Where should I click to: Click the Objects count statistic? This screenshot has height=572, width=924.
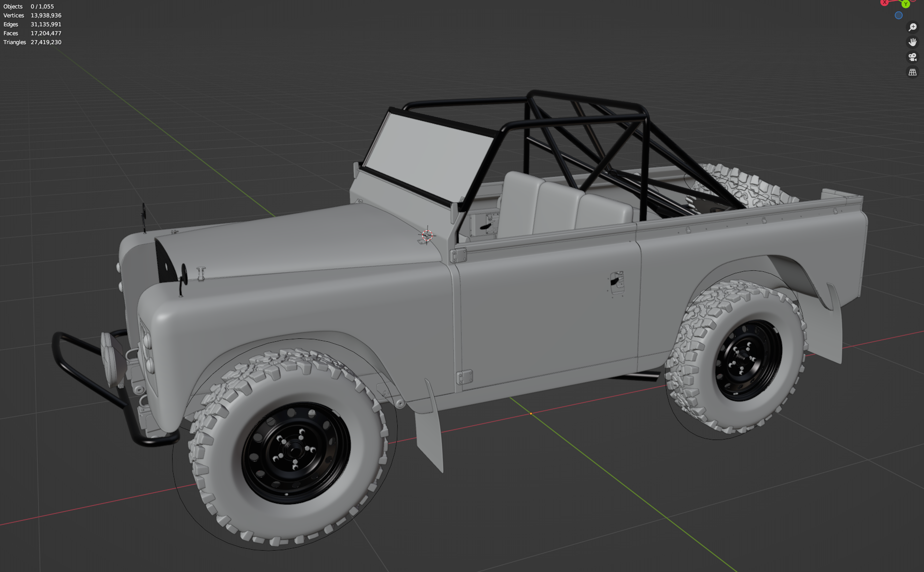(x=28, y=6)
